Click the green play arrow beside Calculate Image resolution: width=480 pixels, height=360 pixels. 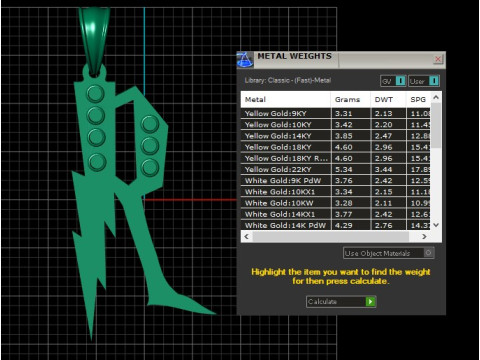(370, 302)
